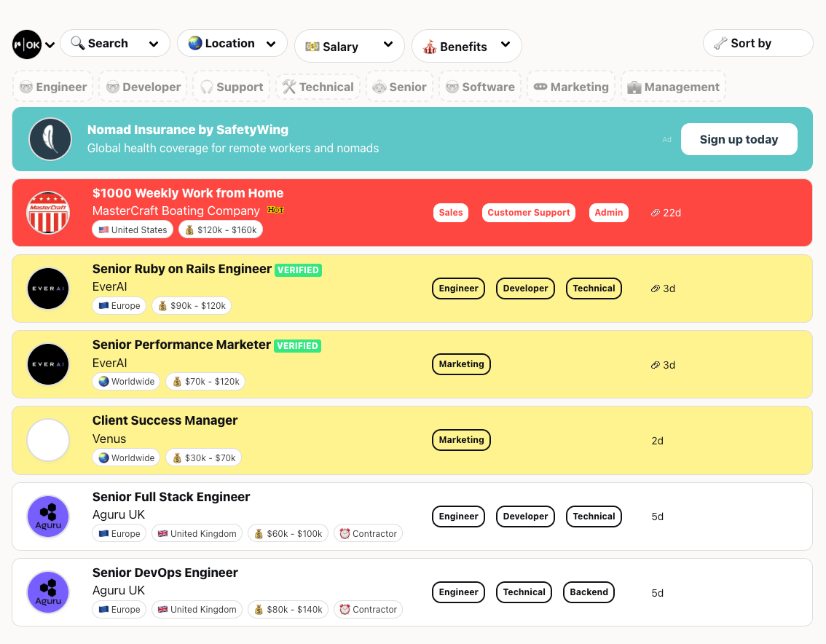
Task: Select Backend tag on DevOps Engineer job
Action: coord(589,592)
